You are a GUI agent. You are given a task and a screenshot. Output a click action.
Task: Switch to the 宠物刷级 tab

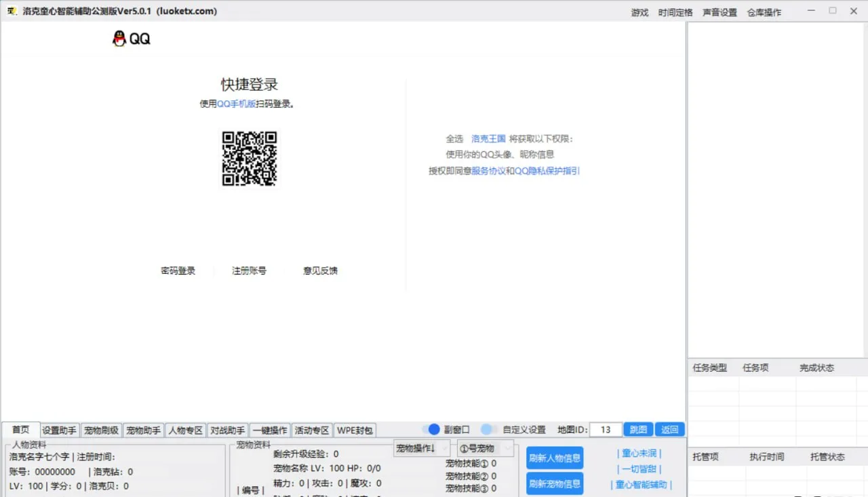click(x=102, y=430)
